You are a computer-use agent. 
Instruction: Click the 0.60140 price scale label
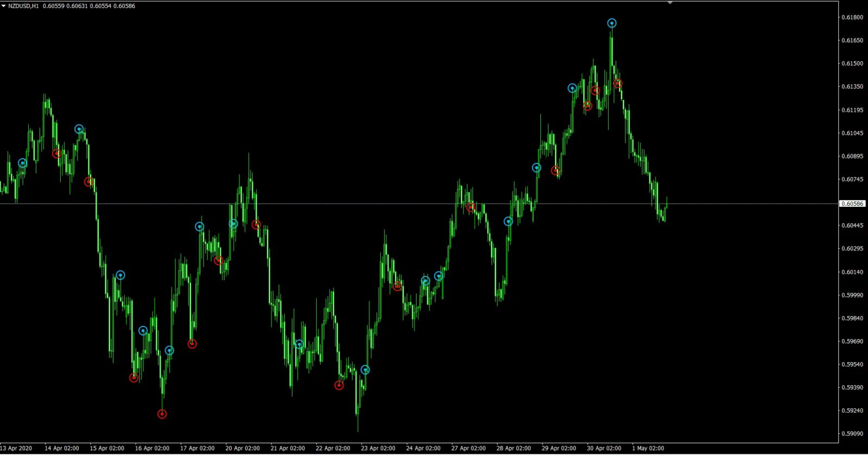click(852, 272)
